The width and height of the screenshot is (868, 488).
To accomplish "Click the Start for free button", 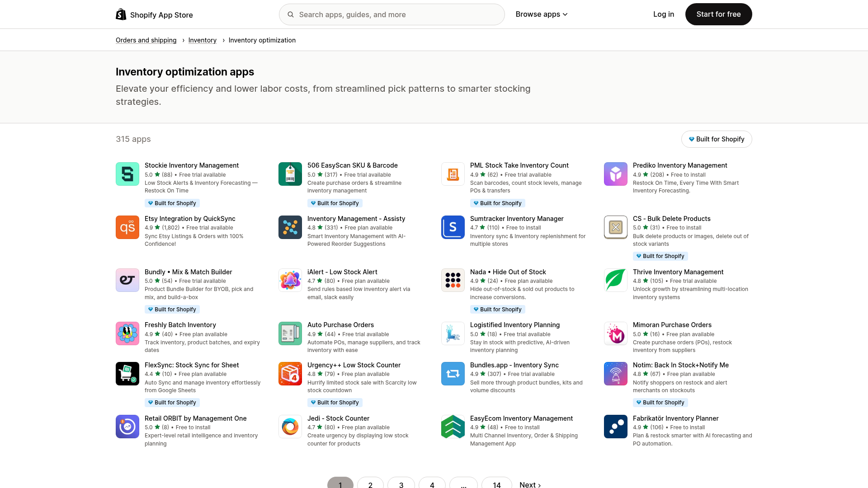I will pyautogui.click(x=719, y=14).
